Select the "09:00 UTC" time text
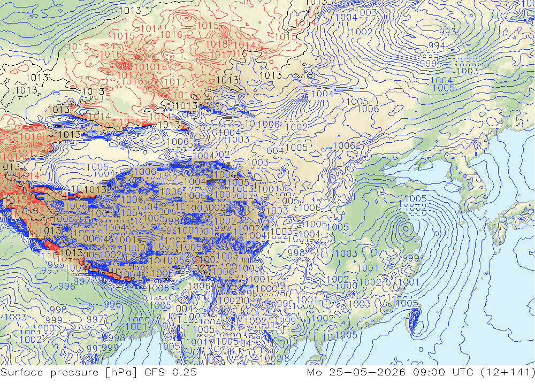The image size is (535, 392). coord(443,372)
